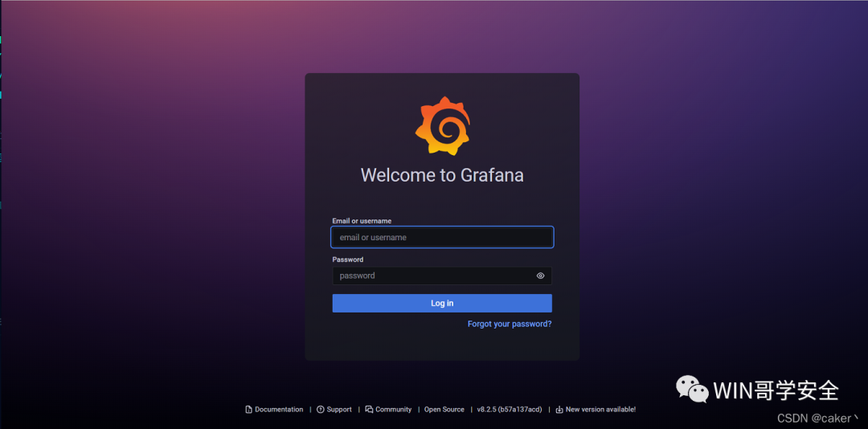This screenshot has height=429, width=868.
Task: Focus the Email or username field
Action: click(442, 238)
